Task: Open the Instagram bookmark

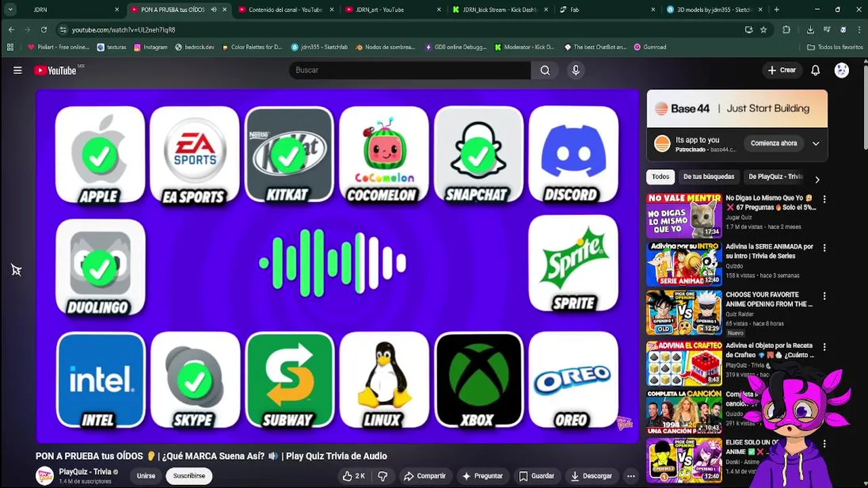Action: point(150,47)
